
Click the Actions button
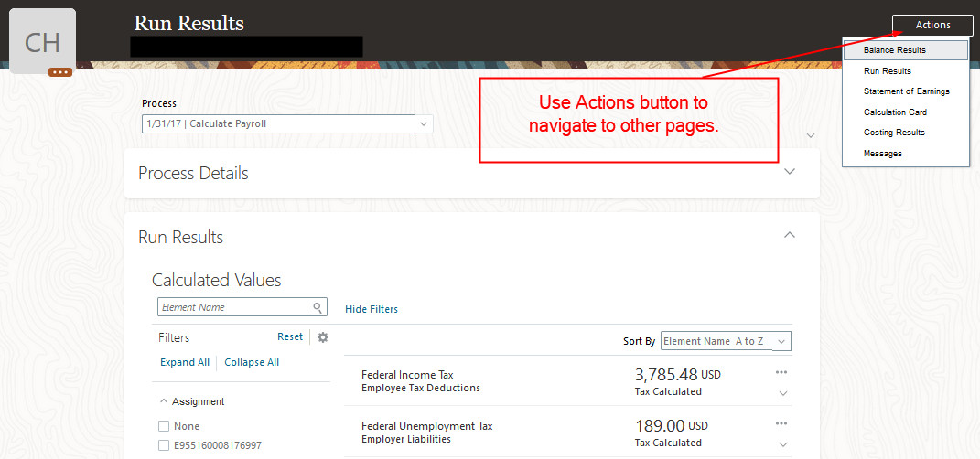pos(932,26)
